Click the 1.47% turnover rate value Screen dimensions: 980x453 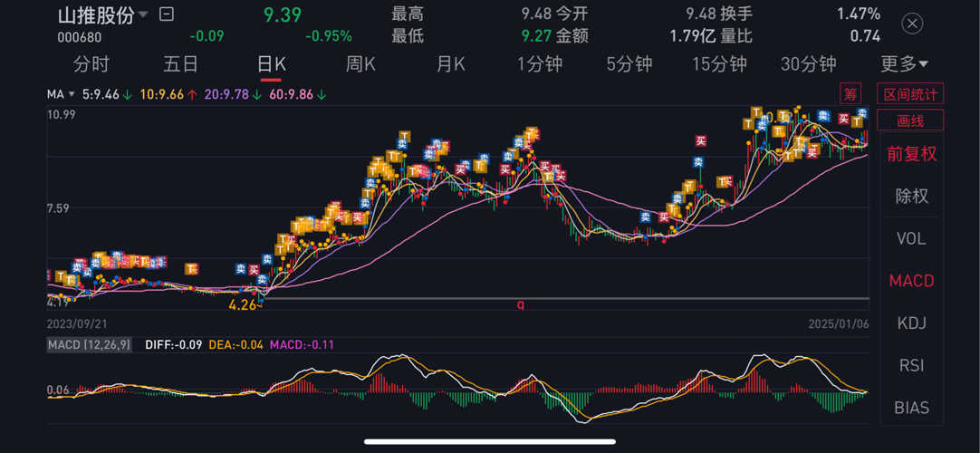859,14
